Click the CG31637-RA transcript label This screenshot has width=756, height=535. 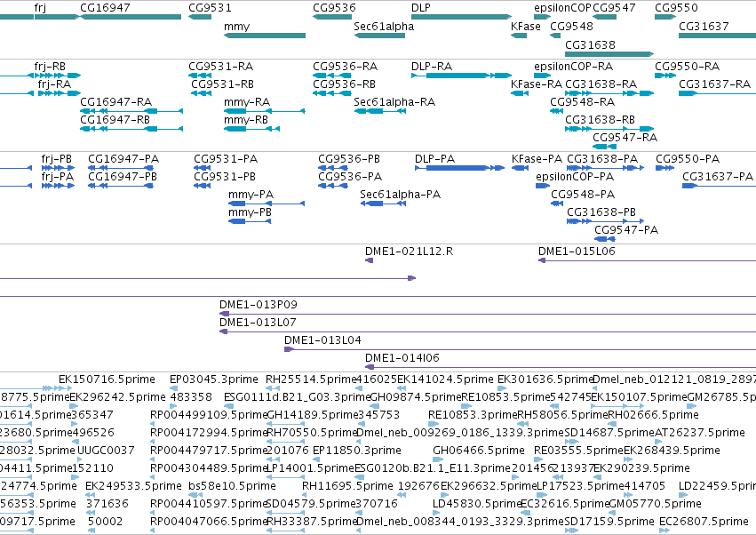[x=714, y=84]
